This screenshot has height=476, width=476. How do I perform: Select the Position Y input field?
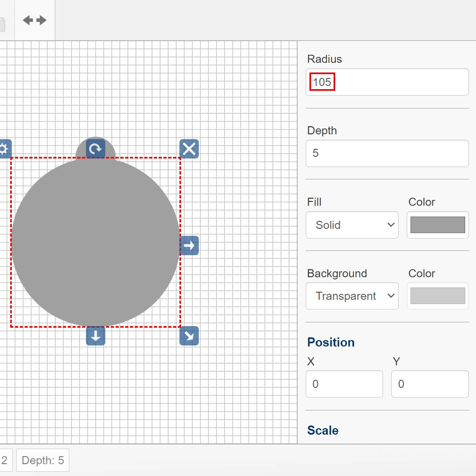429,384
